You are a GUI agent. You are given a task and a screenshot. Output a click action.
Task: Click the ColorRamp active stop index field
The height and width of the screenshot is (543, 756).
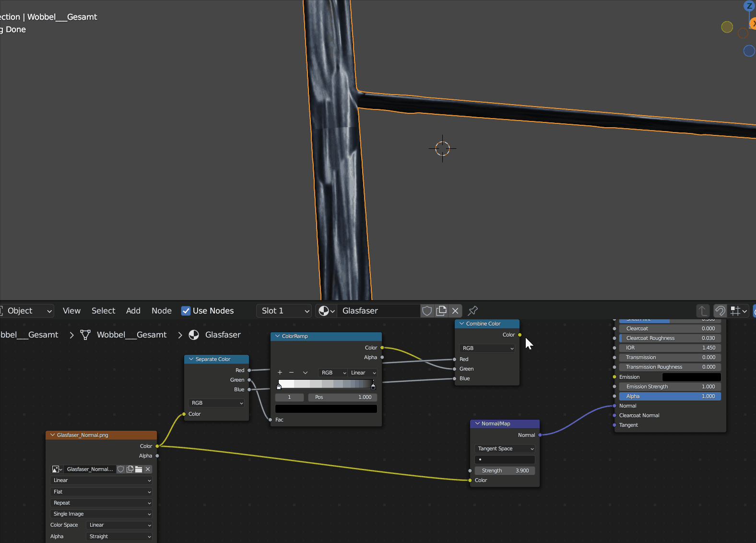click(x=289, y=397)
